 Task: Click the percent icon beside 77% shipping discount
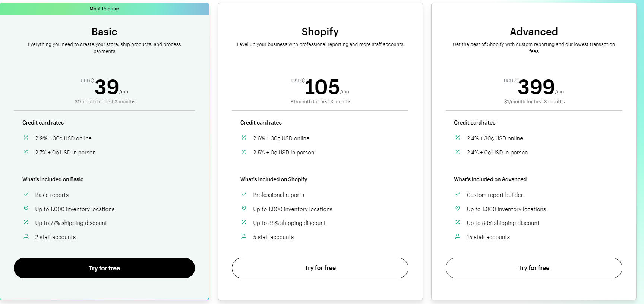pyautogui.click(x=26, y=222)
